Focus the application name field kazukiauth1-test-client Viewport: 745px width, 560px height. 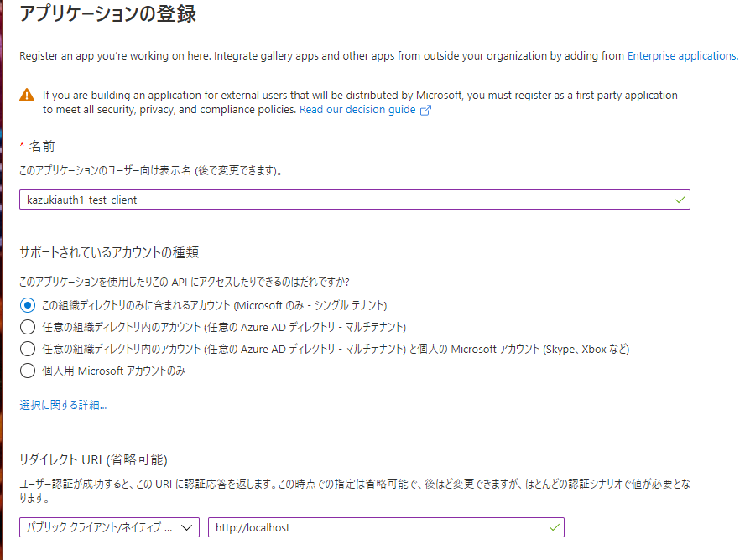354,200
